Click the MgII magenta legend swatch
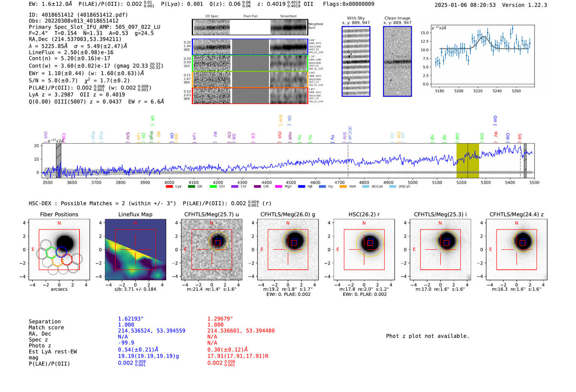 pyautogui.click(x=279, y=187)
